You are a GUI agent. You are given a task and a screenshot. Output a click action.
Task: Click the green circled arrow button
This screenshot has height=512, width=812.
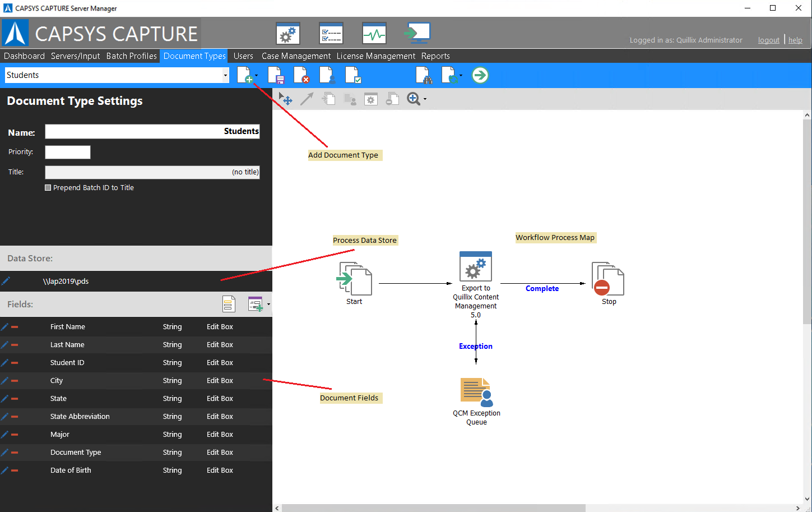[480, 75]
